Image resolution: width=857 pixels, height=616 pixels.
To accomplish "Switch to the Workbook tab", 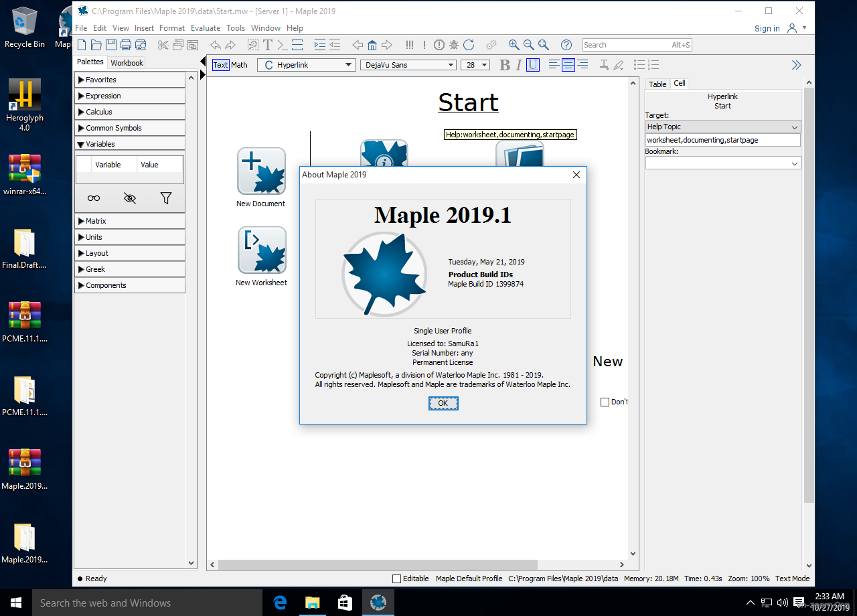I will (x=127, y=63).
